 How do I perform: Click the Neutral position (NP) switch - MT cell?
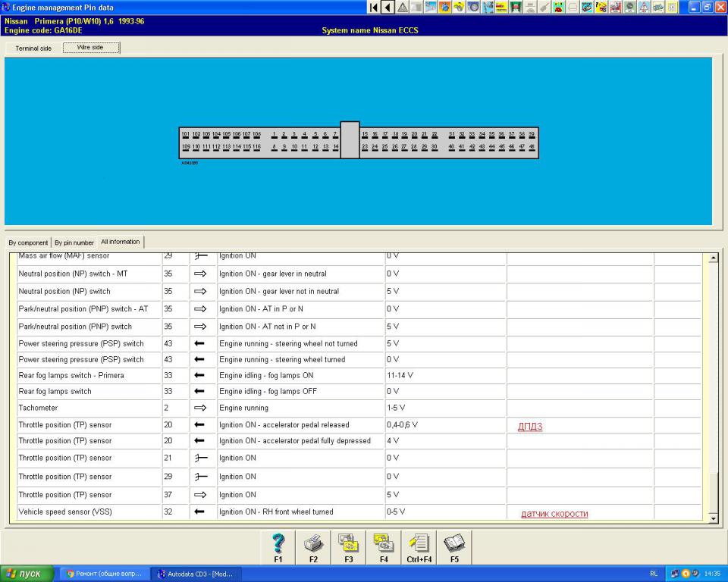89,274
